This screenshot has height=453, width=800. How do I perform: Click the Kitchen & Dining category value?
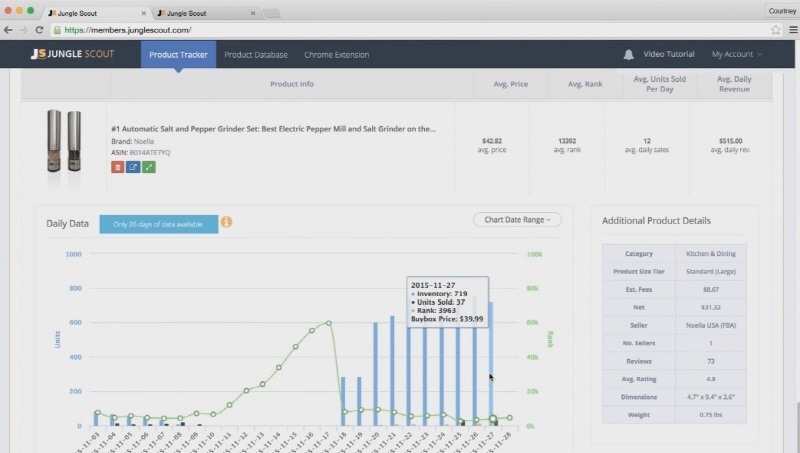coord(711,254)
